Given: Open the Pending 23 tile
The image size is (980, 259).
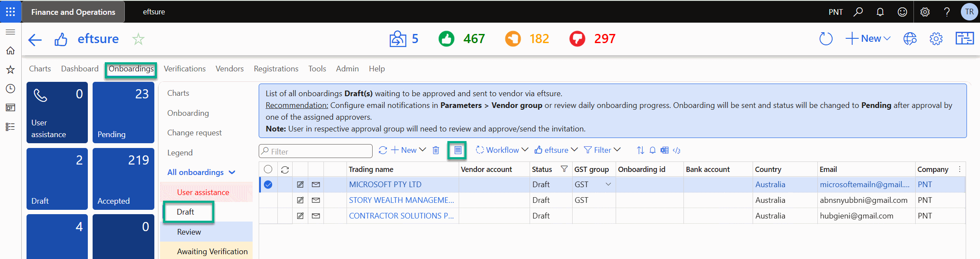Looking at the screenshot, I should [x=123, y=112].
